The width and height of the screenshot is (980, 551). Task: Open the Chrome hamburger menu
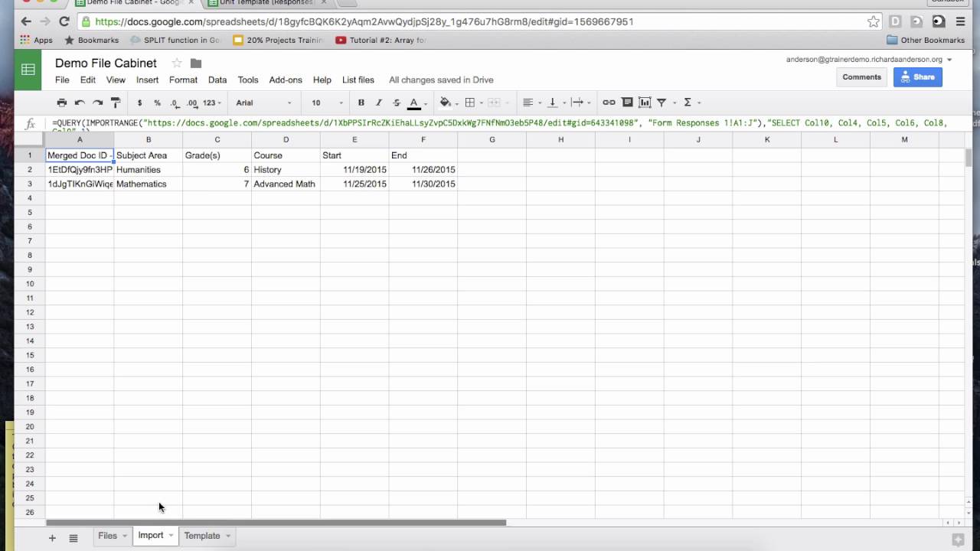(961, 21)
